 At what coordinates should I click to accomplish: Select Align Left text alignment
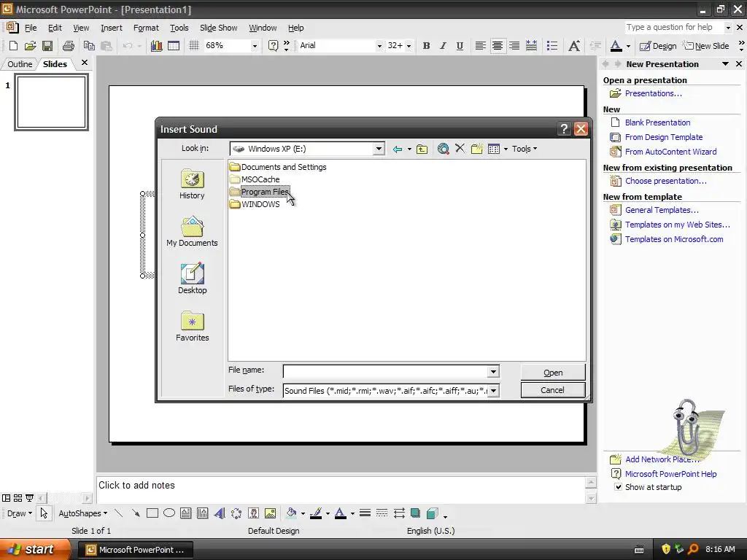480,46
